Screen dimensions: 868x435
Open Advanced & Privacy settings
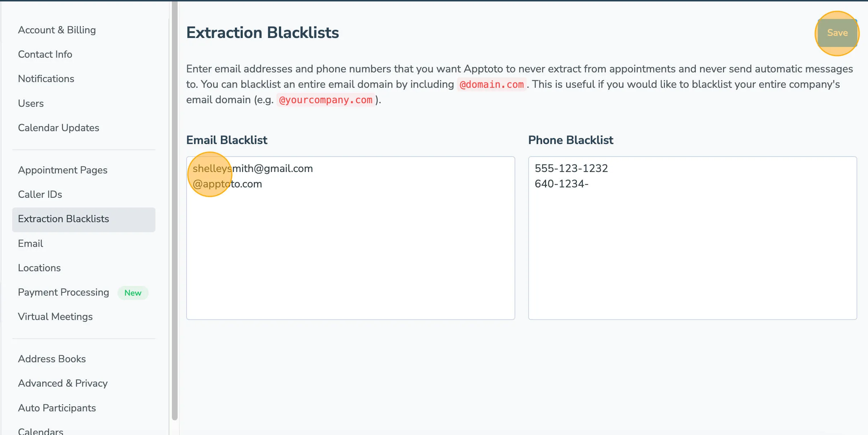[x=63, y=383]
